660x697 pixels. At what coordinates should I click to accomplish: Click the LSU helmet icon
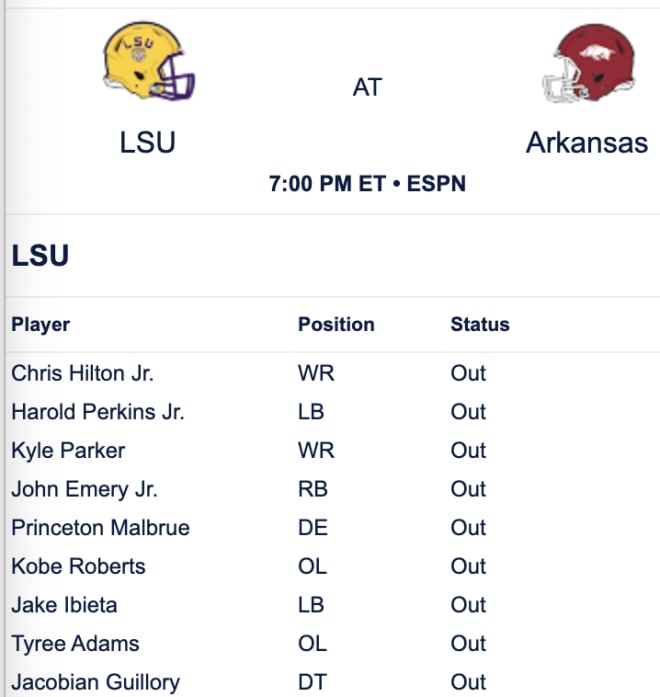tap(148, 61)
